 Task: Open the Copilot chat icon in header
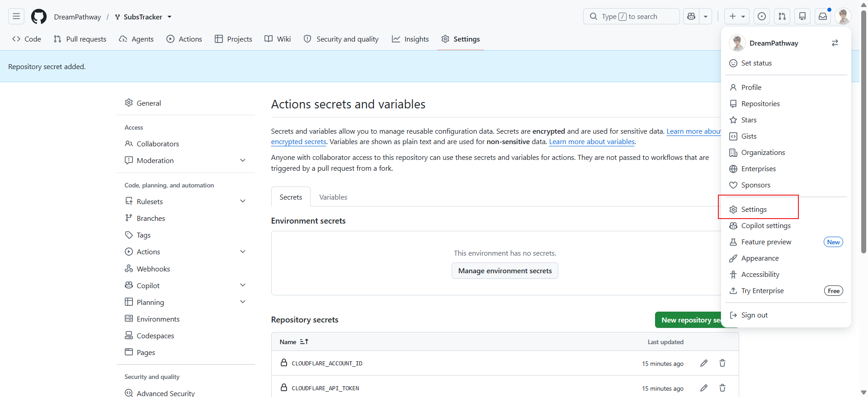[691, 17]
